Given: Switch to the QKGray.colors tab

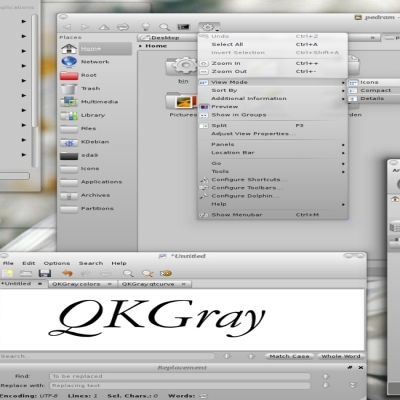Looking at the screenshot, I should [x=82, y=284].
